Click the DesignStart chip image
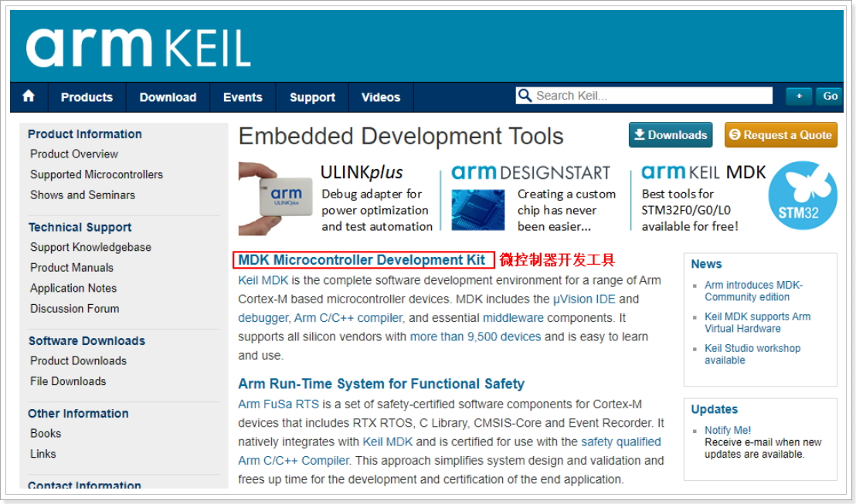 point(477,209)
